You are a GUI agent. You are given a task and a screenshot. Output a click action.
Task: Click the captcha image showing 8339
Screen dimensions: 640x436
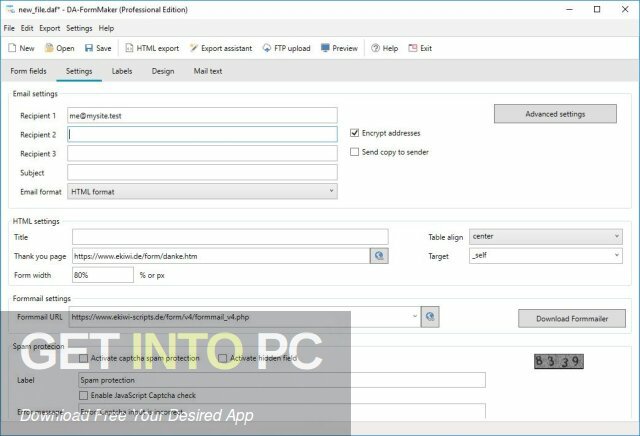559,361
